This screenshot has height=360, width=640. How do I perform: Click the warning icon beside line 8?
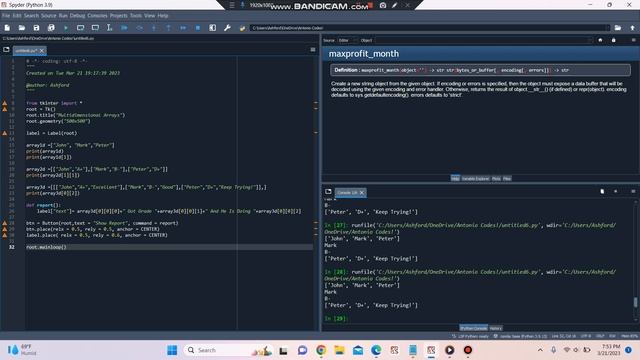(x=4, y=103)
